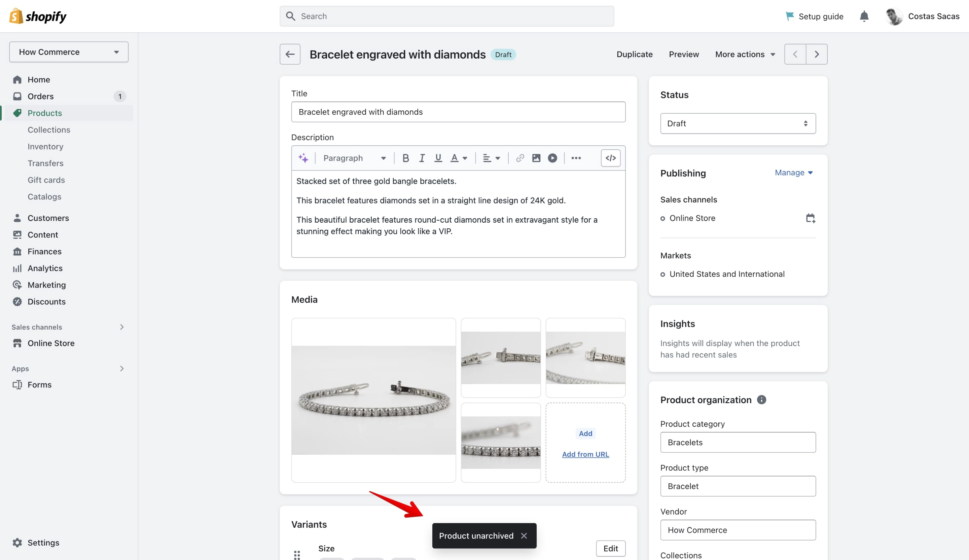Open more formatting options ellipsis

click(x=576, y=158)
